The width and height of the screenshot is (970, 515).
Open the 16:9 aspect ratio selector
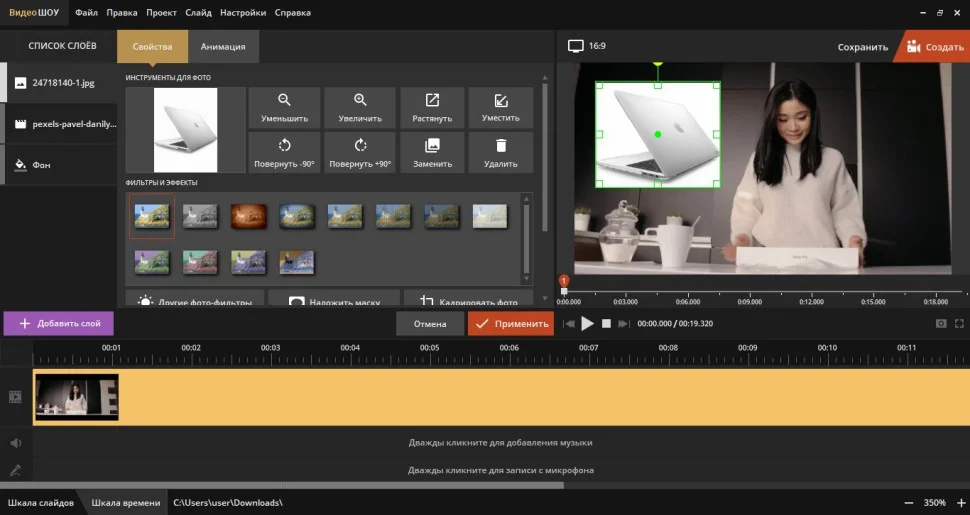(x=587, y=46)
